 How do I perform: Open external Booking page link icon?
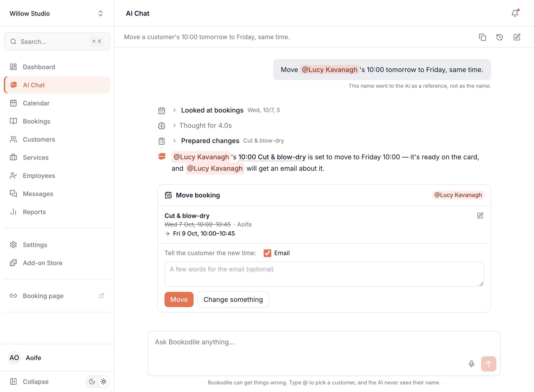tap(102, 296)
